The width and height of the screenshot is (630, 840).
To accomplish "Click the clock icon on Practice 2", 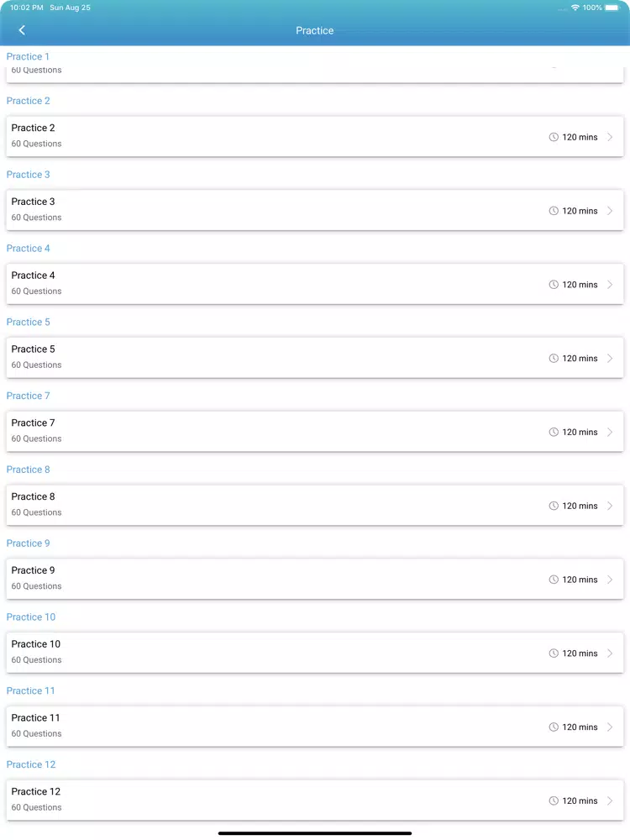I will [554, 137].
